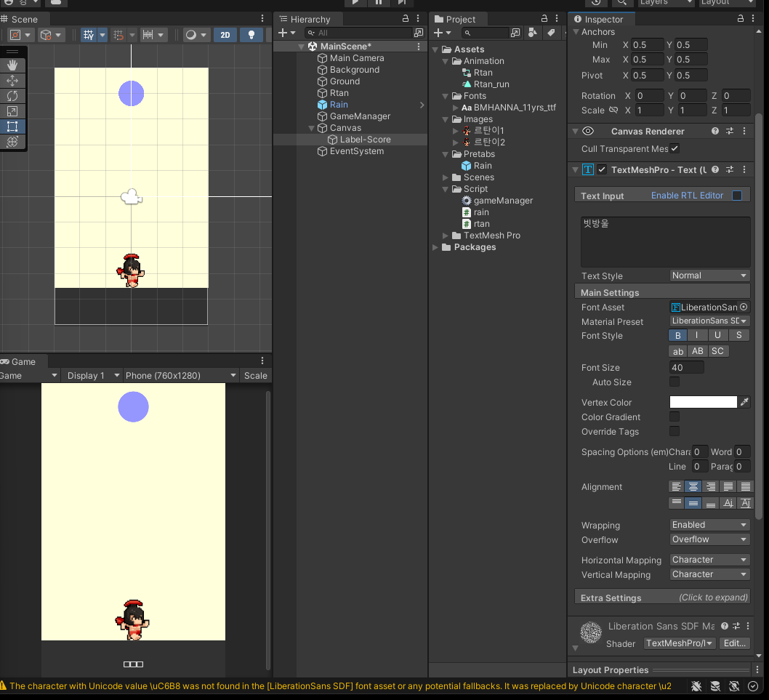The height and width of the screenshot is (700, 769).
Task: Enable RTL Editor checkbox
Action: [736, 196]
